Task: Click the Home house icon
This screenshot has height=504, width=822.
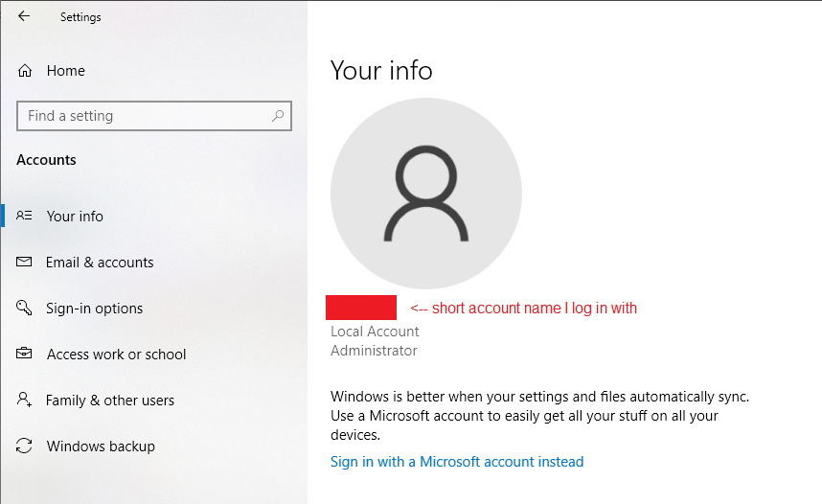Action: tap(25, 71)
